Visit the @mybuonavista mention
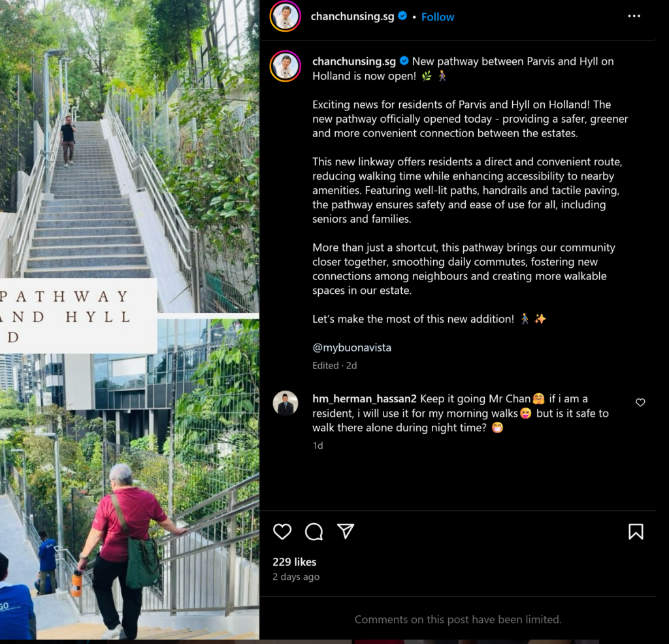 click(x=351, y=347)
